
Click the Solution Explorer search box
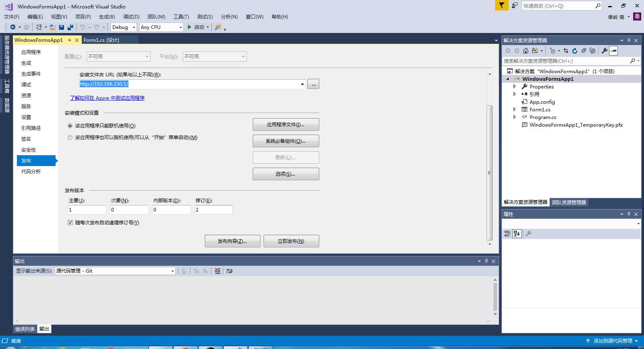point(566,61)
